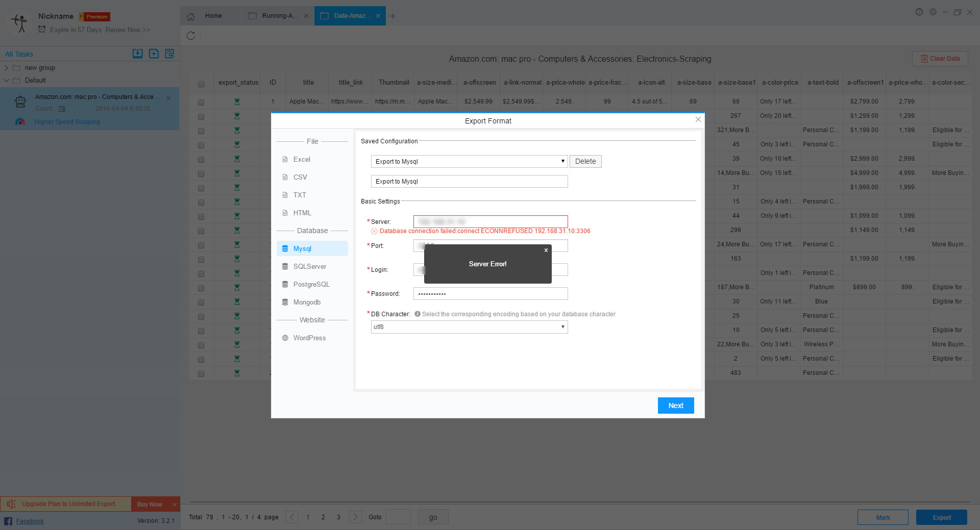The image size is (980, 530).
Task: Go to next page arrow
Action: click(x=355, y=517)
